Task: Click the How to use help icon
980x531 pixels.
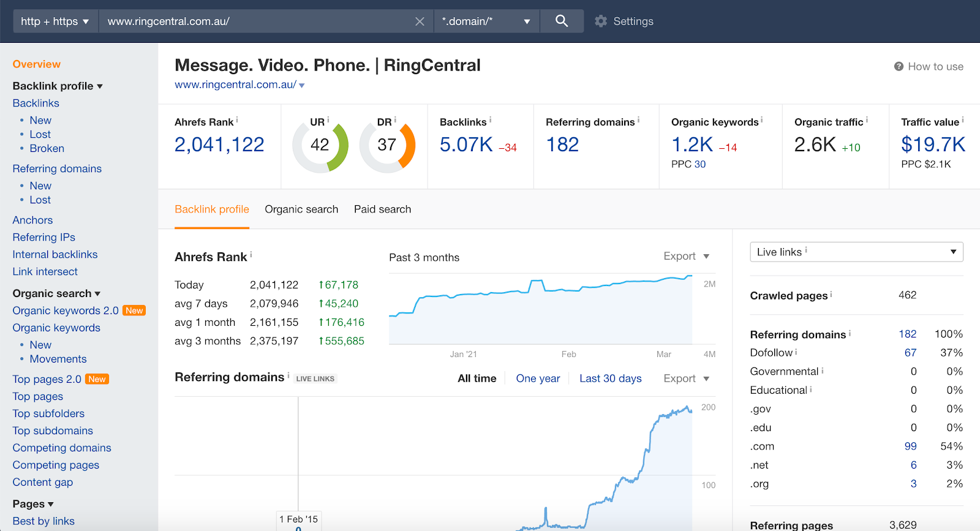Action: coord(899,67)
